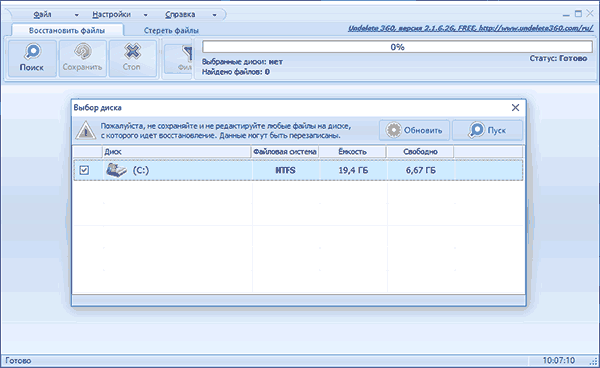The image size is (600, 368).
Task: Sort by the Файловая система column header
Action: (x=285, y=151)
